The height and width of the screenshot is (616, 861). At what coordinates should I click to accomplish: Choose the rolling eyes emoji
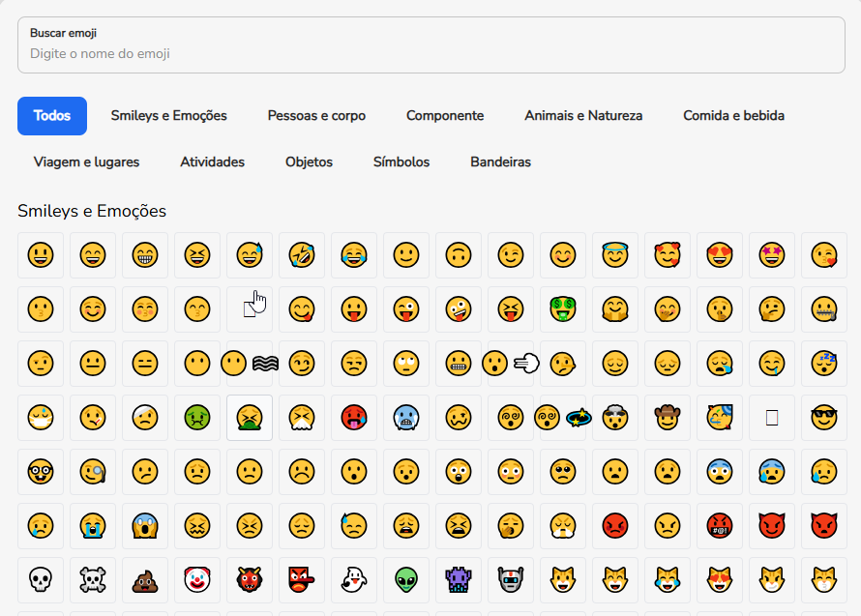406,364
